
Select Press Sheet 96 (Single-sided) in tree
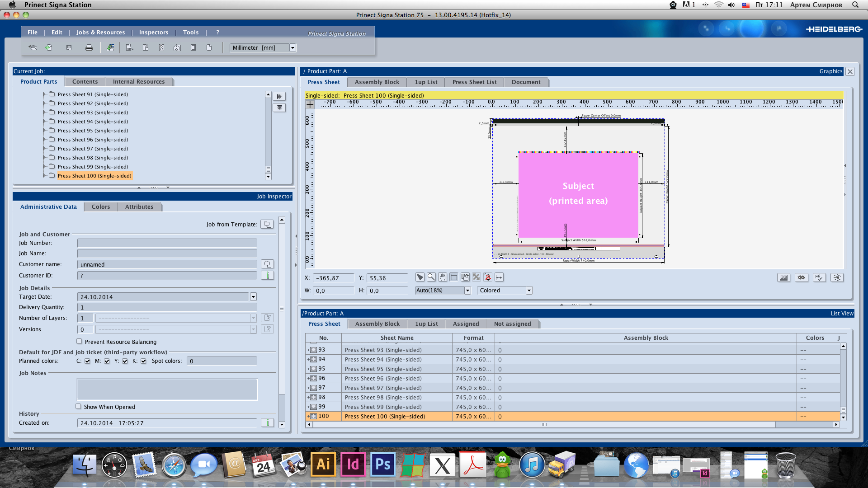pyautogui.click(x=93, y=140)
